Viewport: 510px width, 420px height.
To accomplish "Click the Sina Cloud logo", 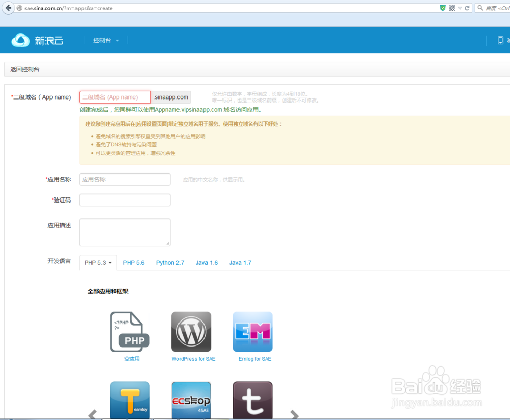I will tap(37, 40).
